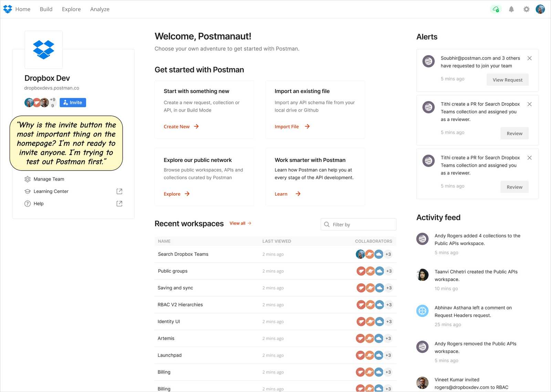Click the search icon in Filter by

click(327, 225)
